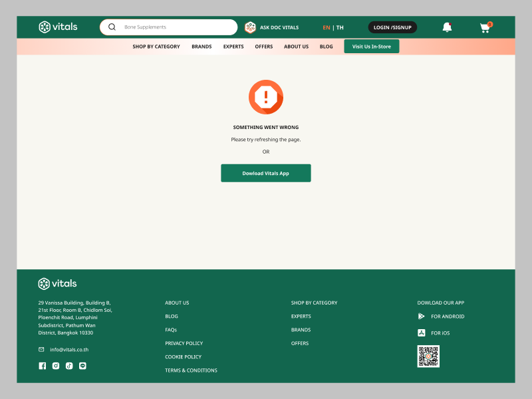Open Blog in the footer
The height and width of the screenshot is (399, 532).
pos(172,317)
